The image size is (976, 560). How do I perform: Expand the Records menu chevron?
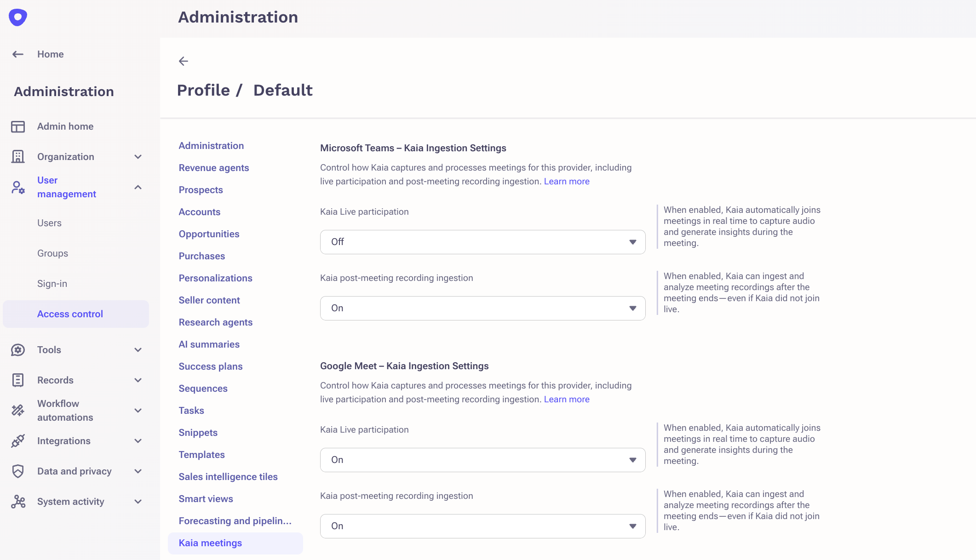138,380
